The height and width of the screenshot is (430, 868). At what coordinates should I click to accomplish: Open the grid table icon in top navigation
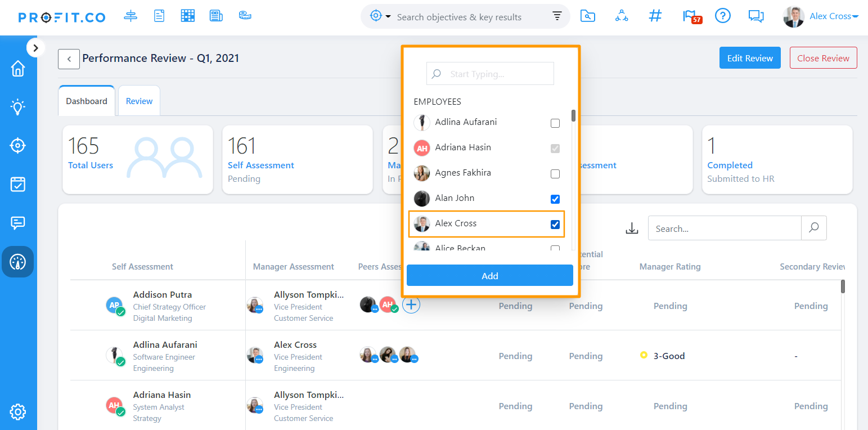187,16
